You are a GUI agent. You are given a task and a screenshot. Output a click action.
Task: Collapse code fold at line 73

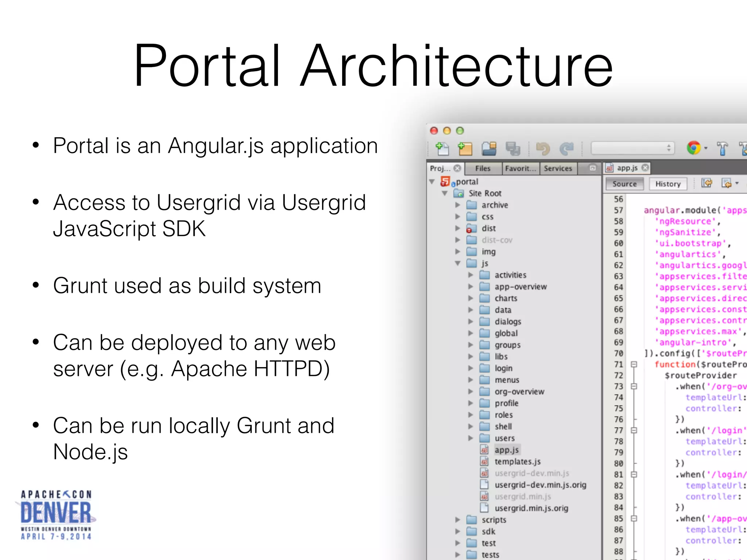click(x=634, y=386)
